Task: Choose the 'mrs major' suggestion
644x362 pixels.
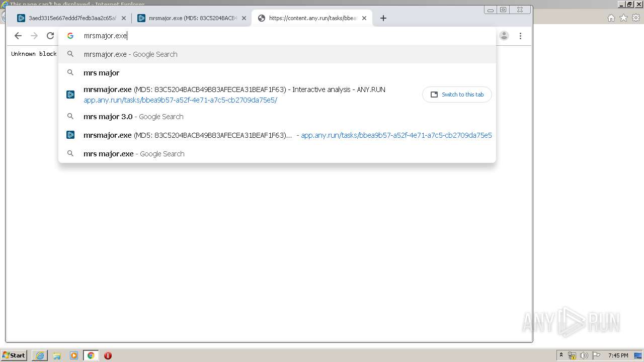Action: (x=277, y=73)
